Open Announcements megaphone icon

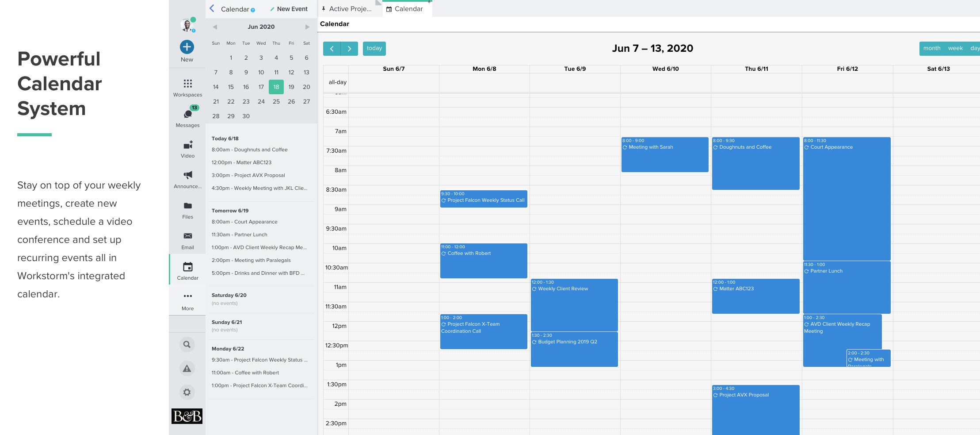tap(187, 175)
